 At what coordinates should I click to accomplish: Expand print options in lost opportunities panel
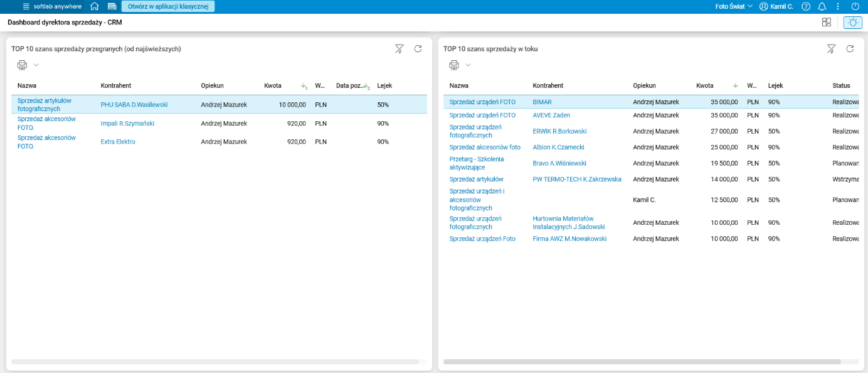point(36,65)
